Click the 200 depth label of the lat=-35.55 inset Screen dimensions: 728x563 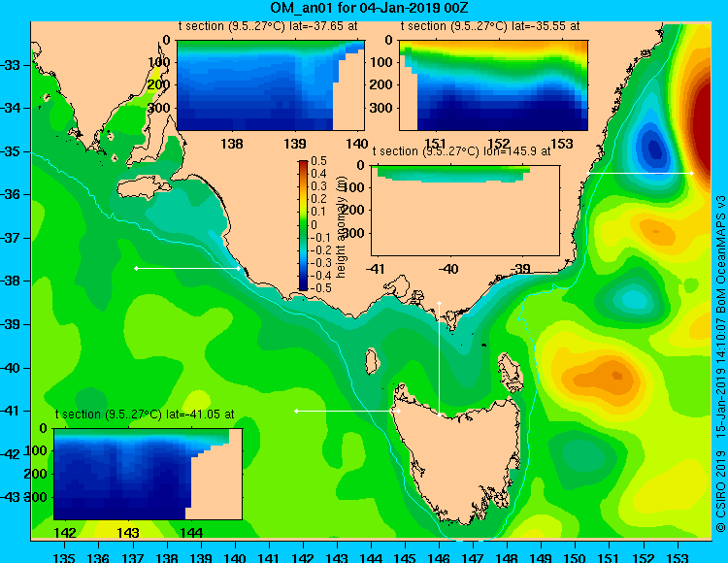381,84
